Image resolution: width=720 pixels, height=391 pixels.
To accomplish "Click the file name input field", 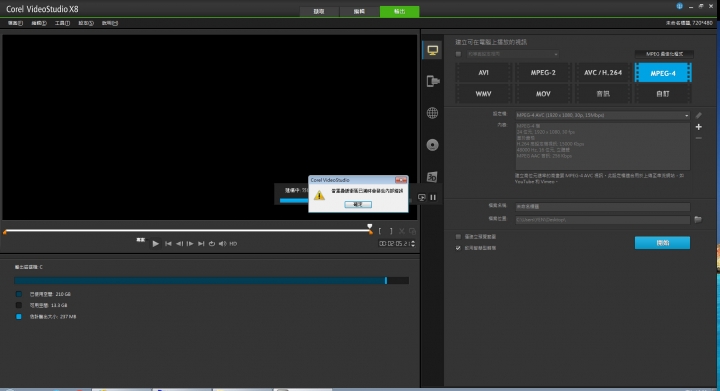I will tap(602, 207).
